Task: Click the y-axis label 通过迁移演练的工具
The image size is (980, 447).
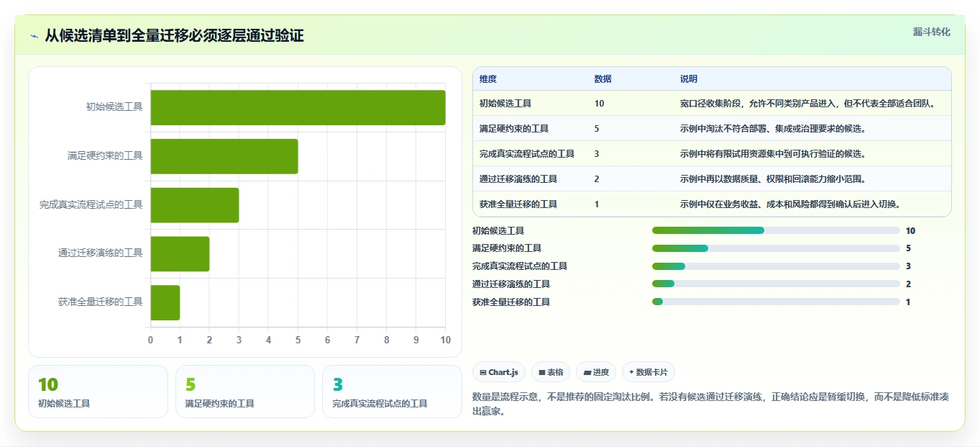Action: click(101, 253)
